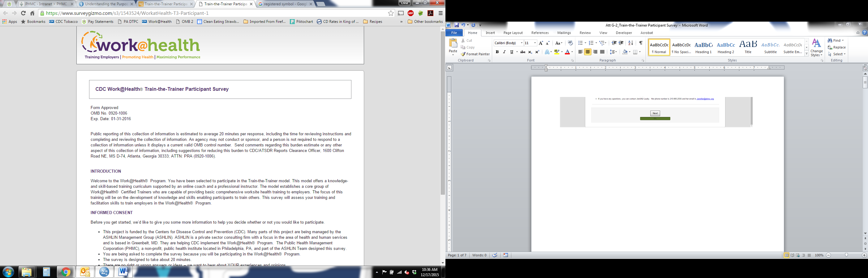Apply the Heading 1 style

(x=703, y=48)
